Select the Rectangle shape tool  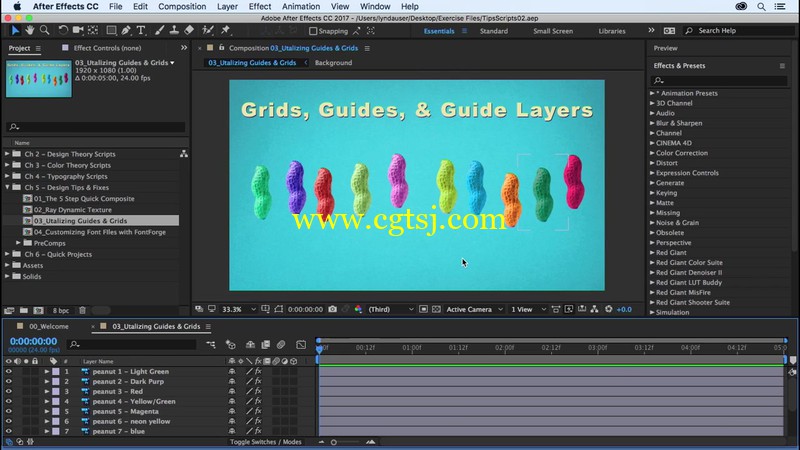pyautogui.click(x=111, y=31)
